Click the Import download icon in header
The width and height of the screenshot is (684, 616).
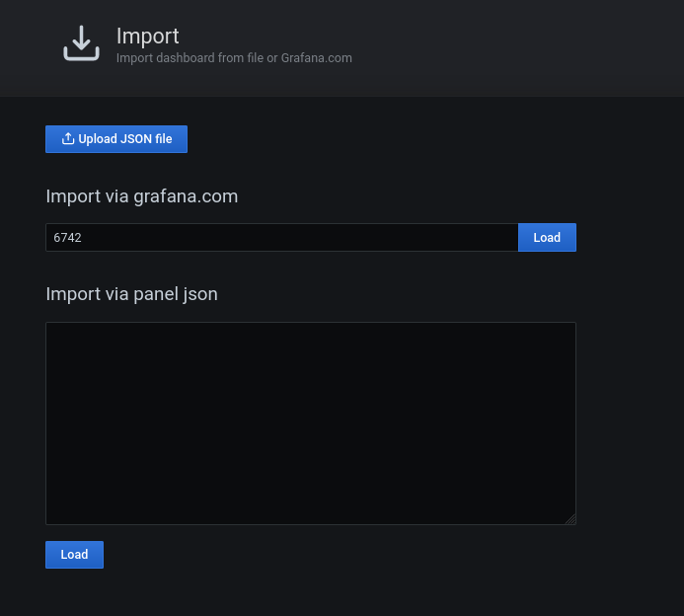tap(81, 43)
